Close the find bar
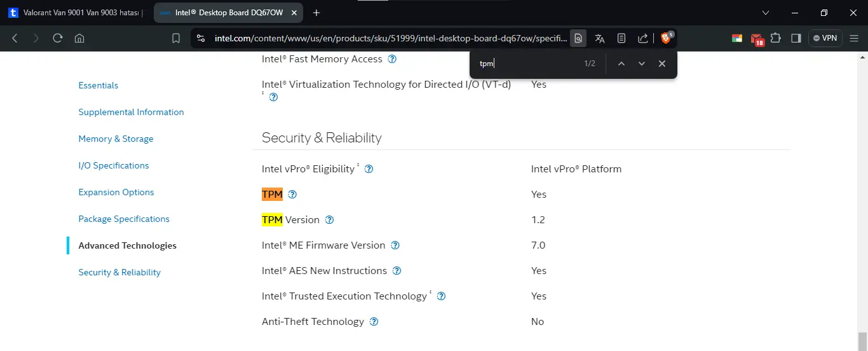 [x=662, y=64]
